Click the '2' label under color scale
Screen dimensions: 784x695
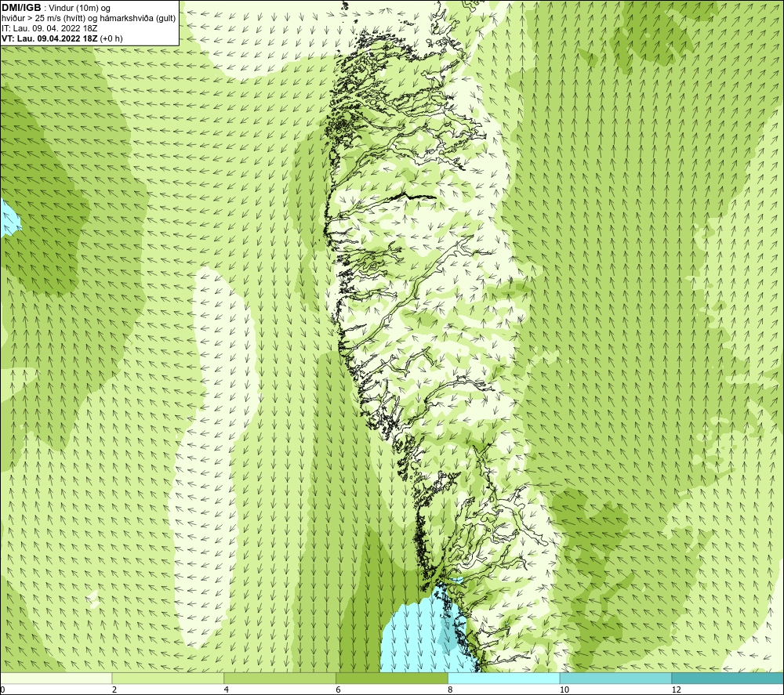[114, 690]
